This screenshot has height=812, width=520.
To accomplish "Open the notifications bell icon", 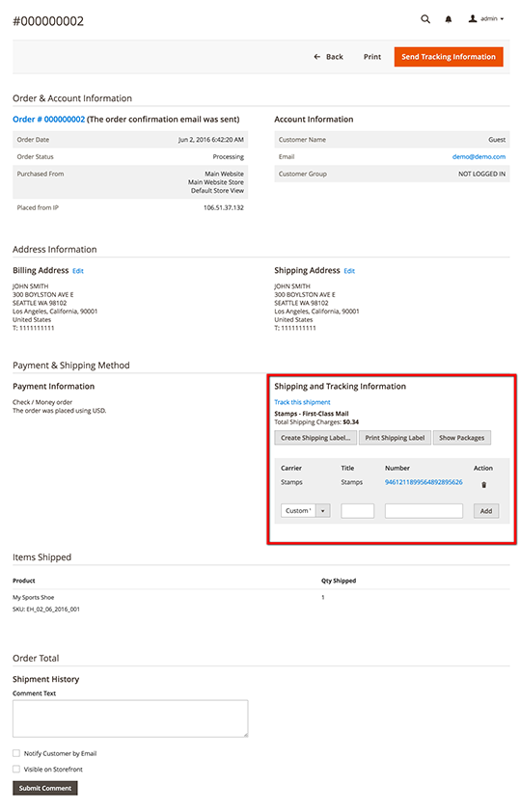I will click(x=449, y=19).
